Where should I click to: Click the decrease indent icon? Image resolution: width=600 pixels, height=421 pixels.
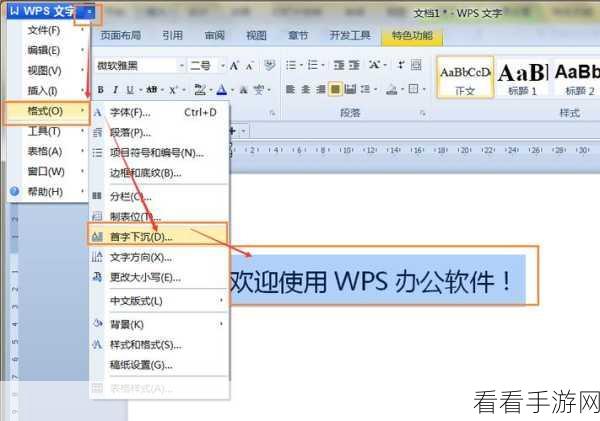tap(339, 65)
